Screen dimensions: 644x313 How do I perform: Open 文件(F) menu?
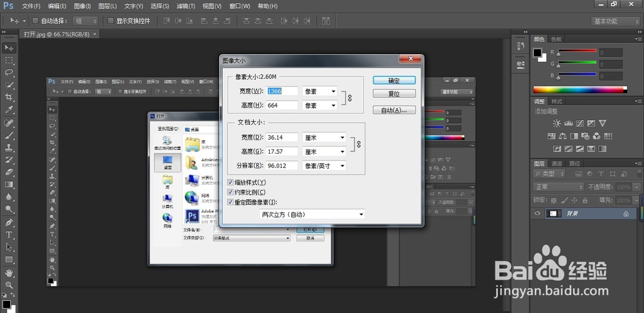31,6
